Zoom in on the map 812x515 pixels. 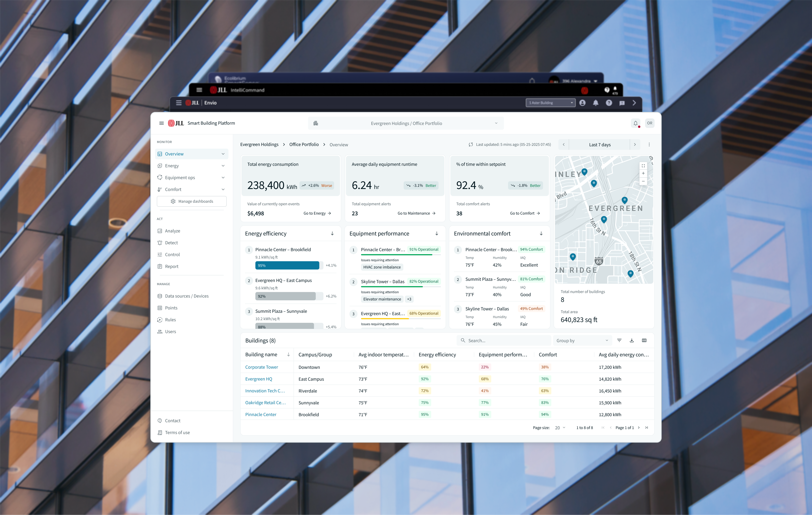(643, 173)
